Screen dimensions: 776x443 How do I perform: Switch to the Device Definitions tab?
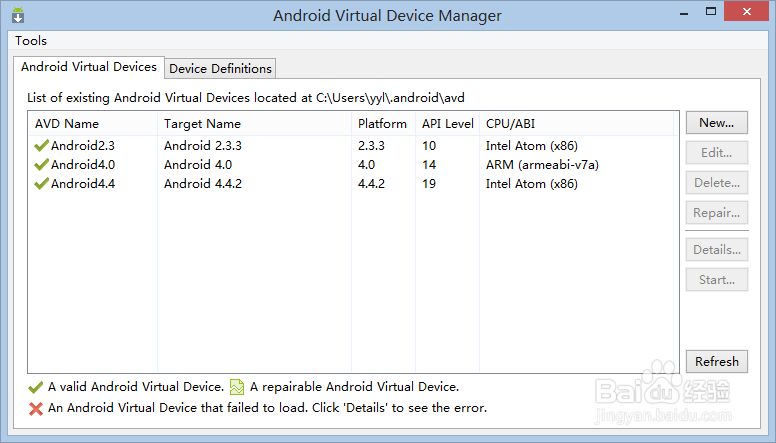click(220, 68)
